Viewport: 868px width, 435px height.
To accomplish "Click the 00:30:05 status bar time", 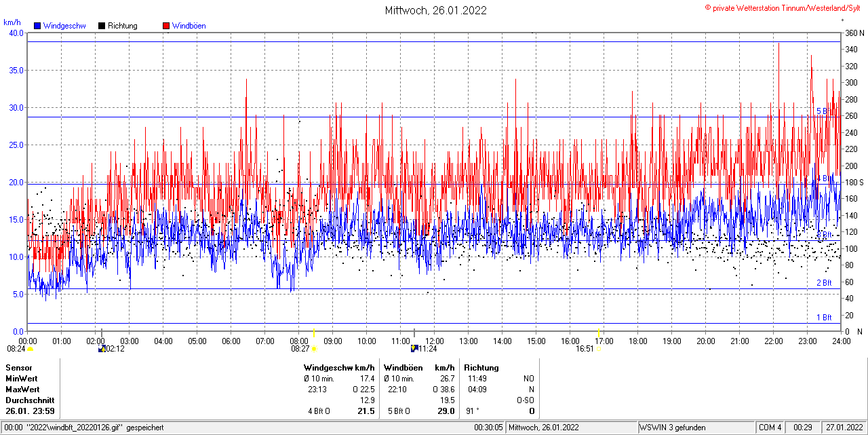I will (488, 428).
